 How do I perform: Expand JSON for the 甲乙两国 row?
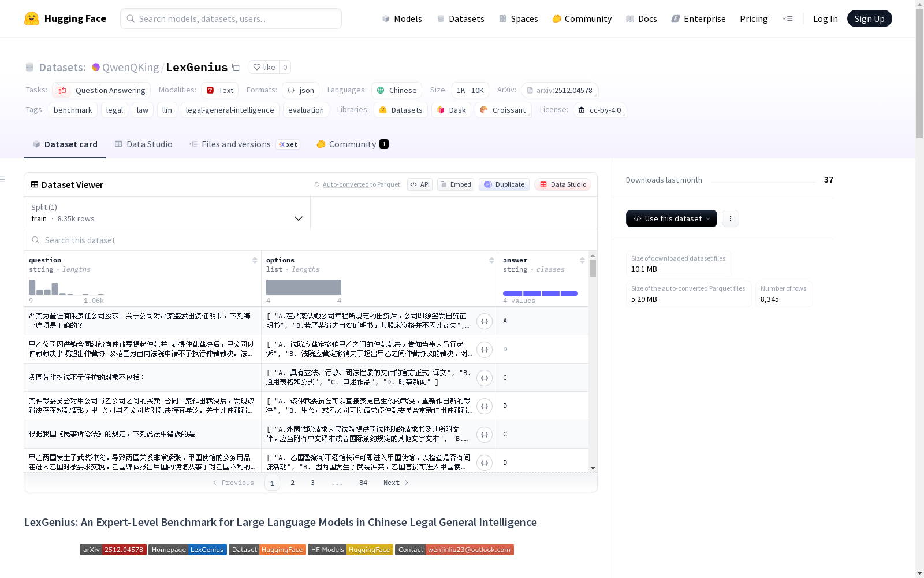[485, 463]
